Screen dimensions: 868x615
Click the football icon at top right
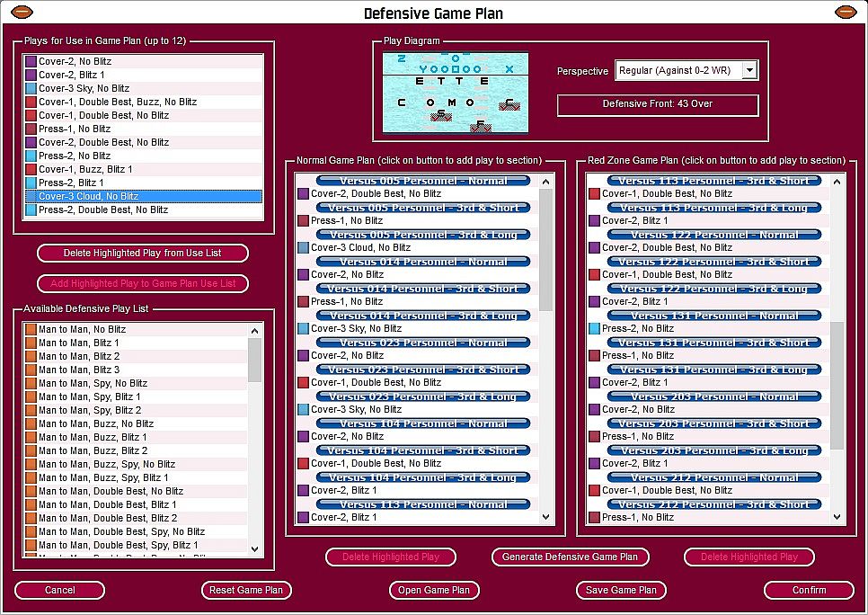(846, 11)
